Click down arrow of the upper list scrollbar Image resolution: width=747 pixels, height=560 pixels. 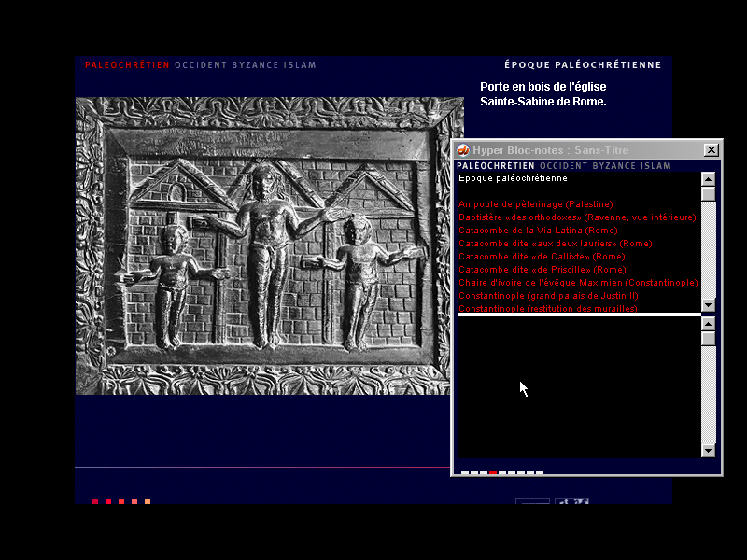coord(709,305)
